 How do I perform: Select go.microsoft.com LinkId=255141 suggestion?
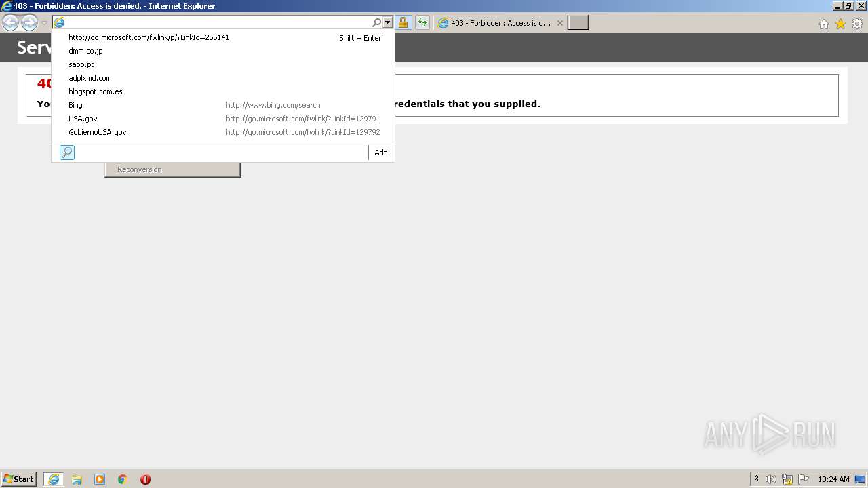point(223,37)
